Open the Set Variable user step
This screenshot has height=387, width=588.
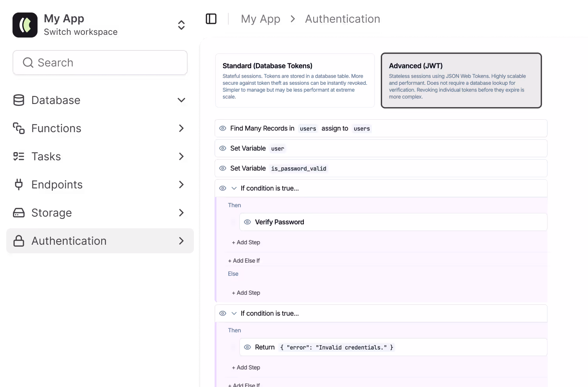[381, 148]
